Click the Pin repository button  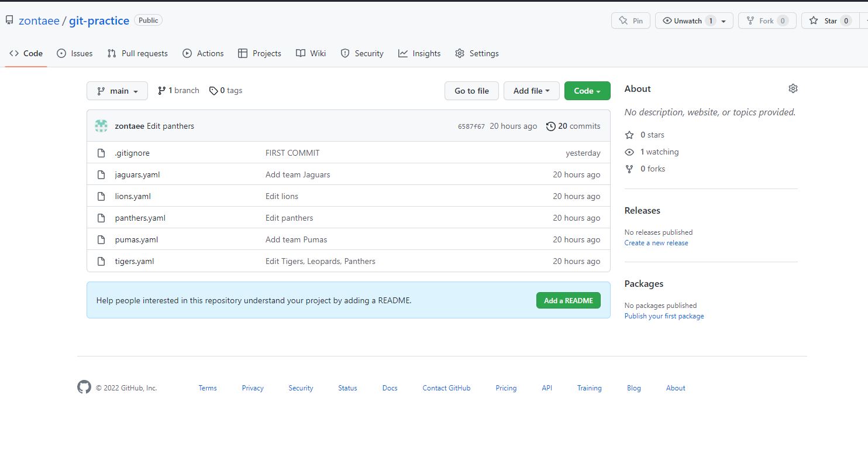[631, 20]
